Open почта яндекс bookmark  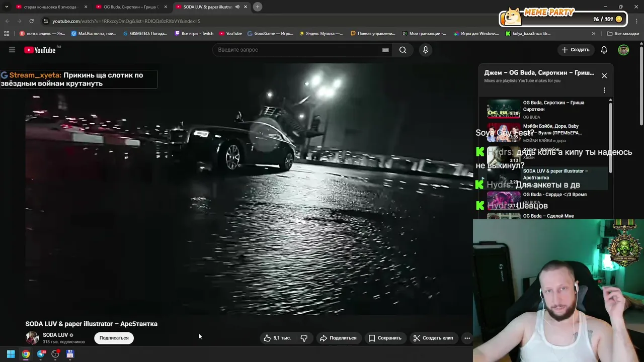(x=42, y=34)
